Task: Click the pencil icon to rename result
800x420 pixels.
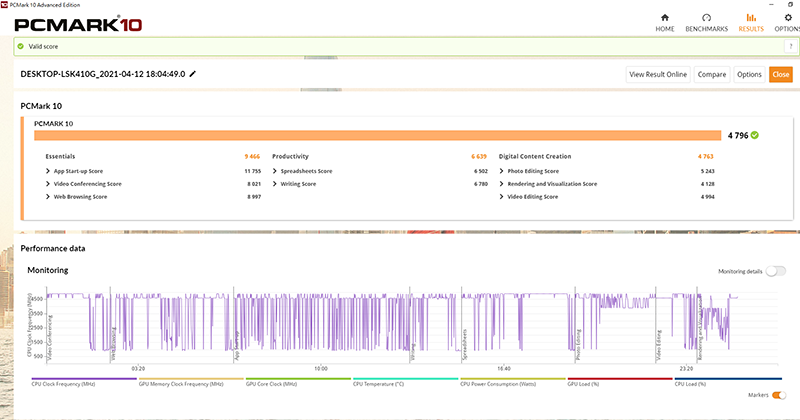Action: pyautogui.click(x=192, y=74)
